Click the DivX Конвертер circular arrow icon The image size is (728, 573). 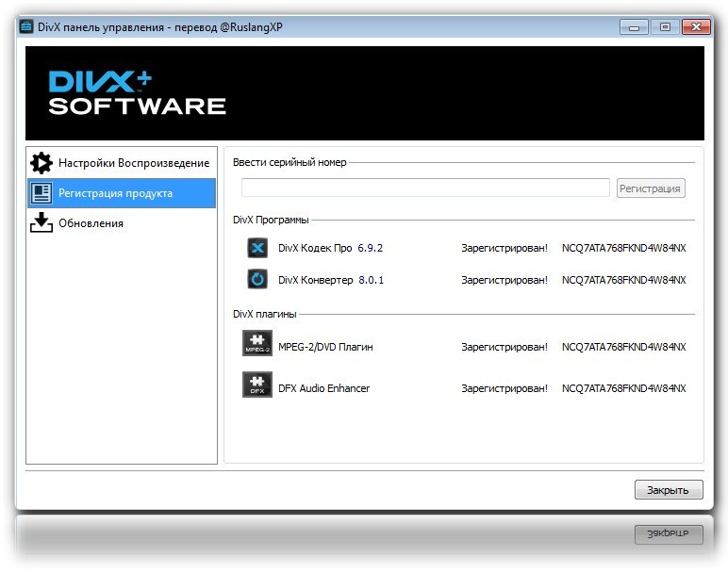click(x=257, y=280)
